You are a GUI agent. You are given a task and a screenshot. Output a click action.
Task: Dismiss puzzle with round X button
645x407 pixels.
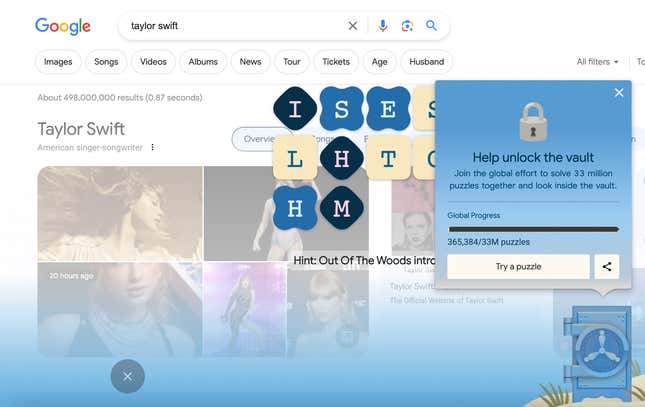tap(128, 376)
